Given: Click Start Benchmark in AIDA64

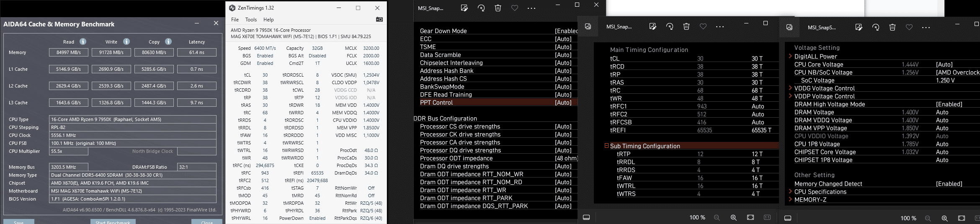Looking at the screenshot, I should [x=113, y=221].
